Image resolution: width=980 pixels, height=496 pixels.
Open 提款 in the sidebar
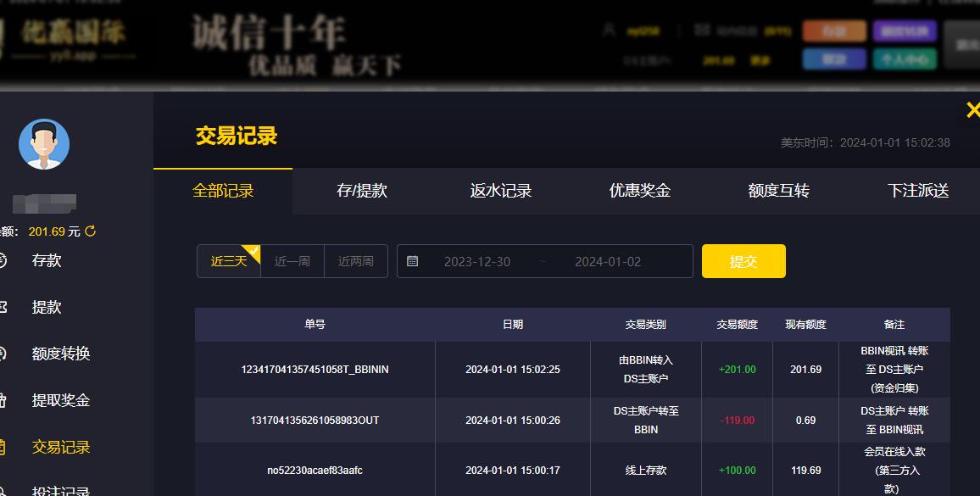coord(47,307)
